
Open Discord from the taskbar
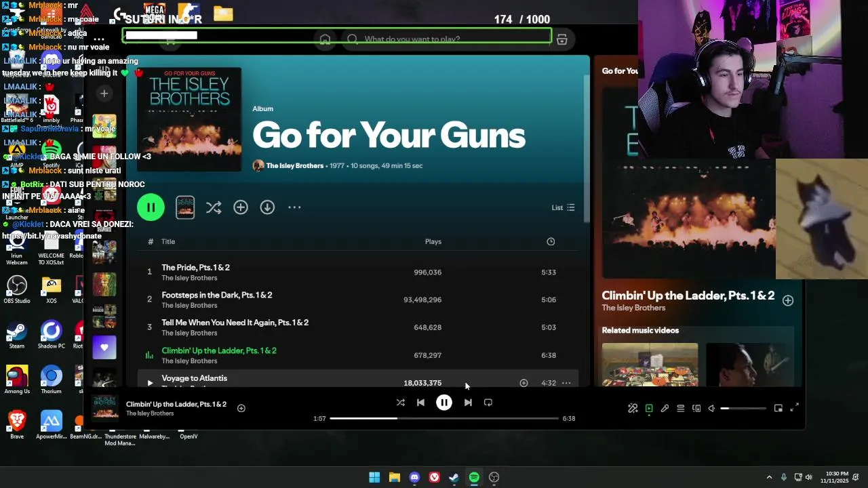click(414, 477)
